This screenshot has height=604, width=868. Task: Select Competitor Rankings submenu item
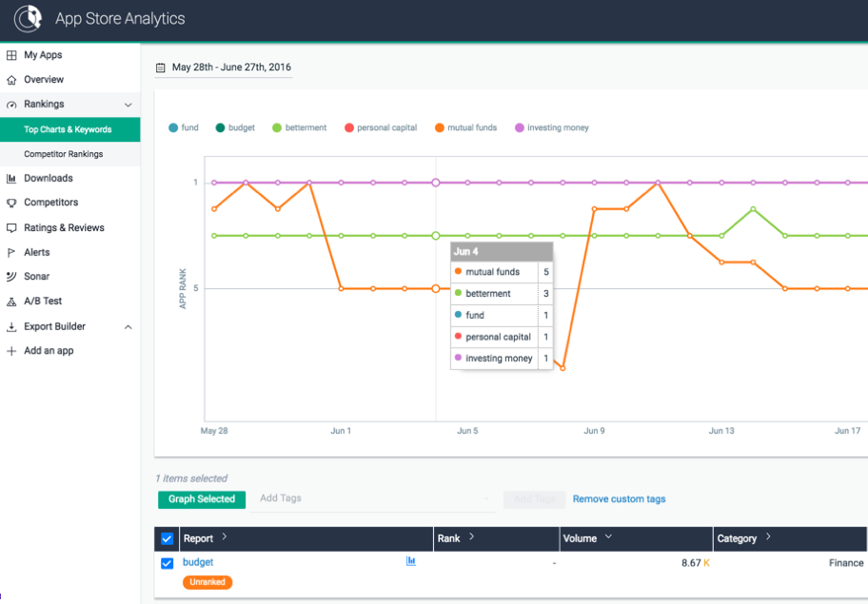tap(64, 154)
